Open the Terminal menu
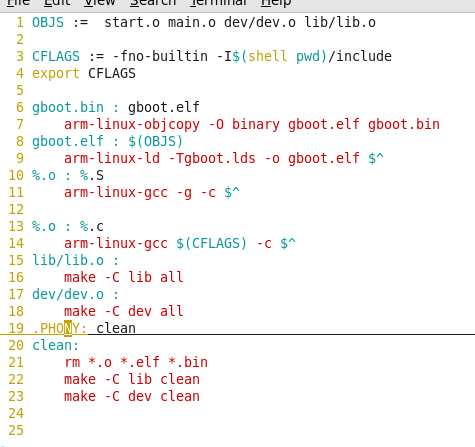Viewport: 475px width, 447px height. (x=219, y=3)
